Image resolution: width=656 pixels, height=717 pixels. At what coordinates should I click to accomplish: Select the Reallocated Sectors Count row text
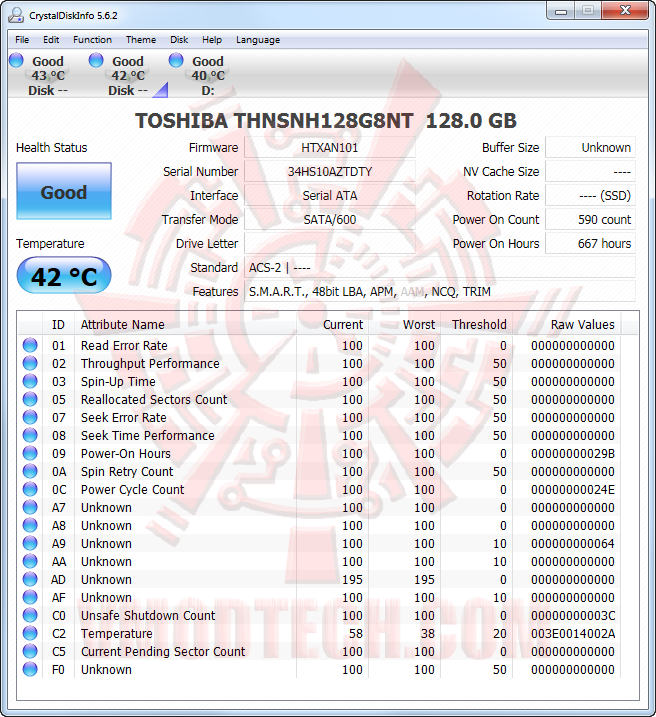click(154, 400)
